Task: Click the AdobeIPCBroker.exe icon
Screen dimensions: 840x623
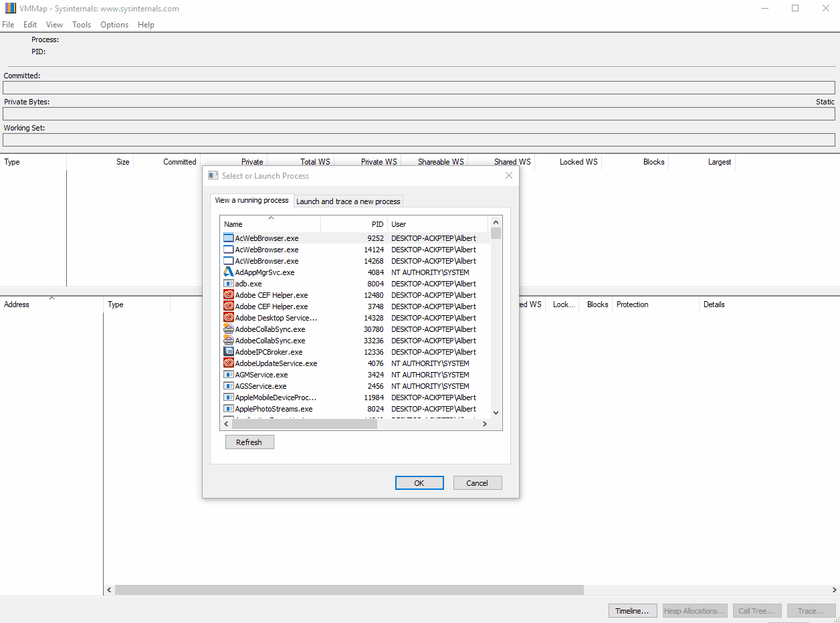Action: pos(229,352)
